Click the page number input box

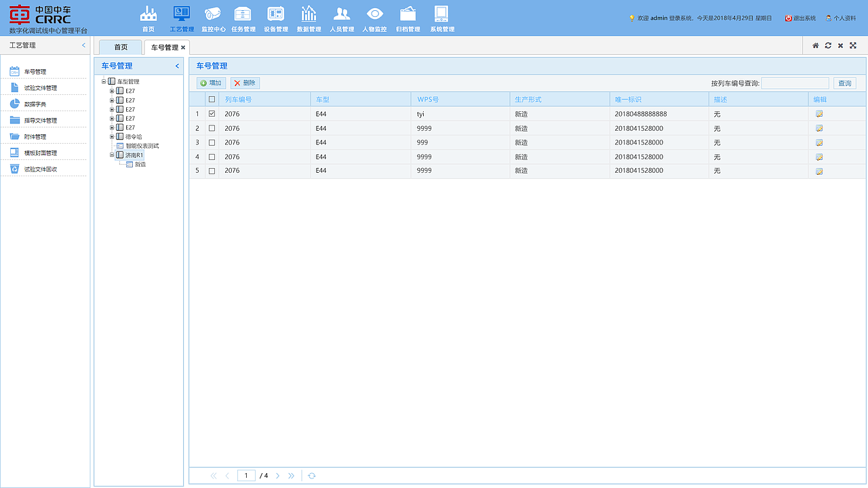(246, 476)
